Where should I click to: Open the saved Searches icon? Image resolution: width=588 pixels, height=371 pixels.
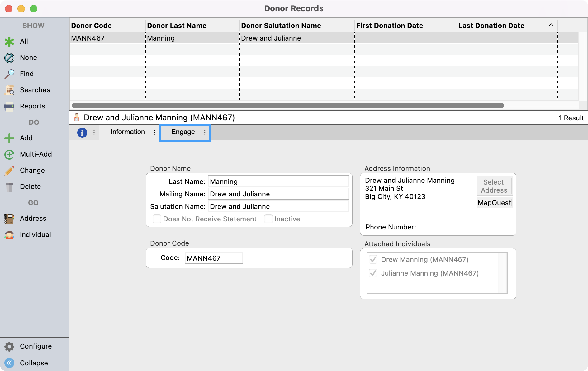[9, 90]
